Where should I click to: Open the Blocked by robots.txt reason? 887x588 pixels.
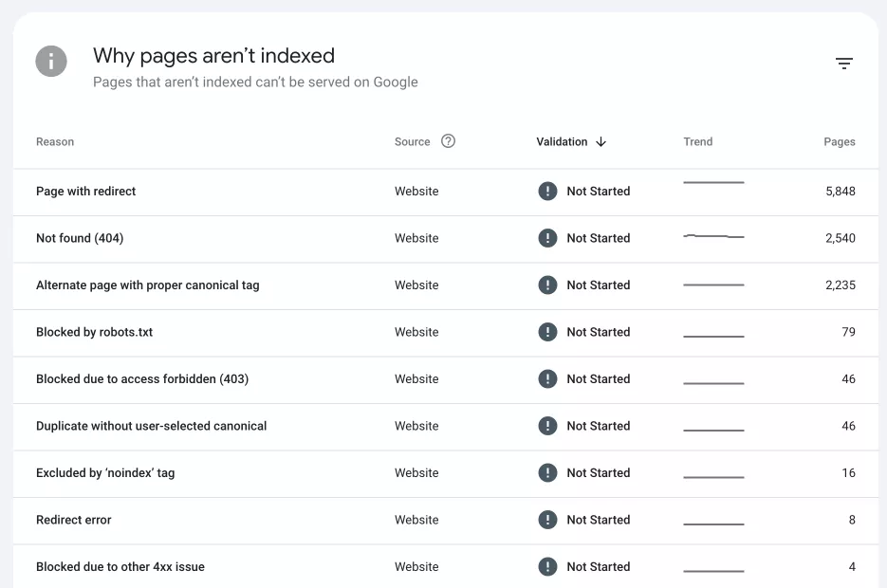[x=95, y=332]
